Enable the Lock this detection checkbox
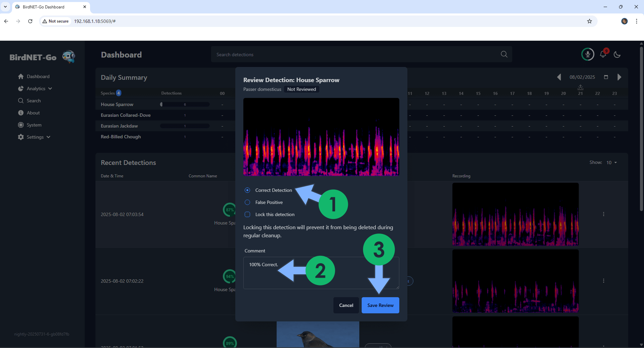The image size is (644, 348). click(247, 214)
